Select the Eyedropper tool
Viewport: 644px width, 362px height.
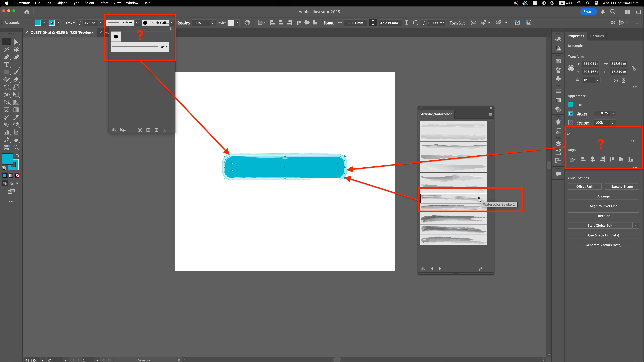click(16, 117)
